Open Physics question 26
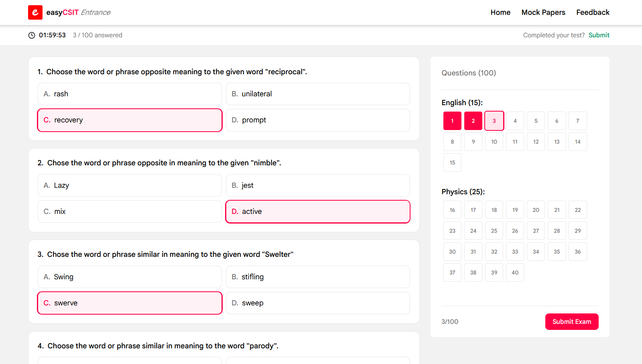642x364 pixels. 515,231
